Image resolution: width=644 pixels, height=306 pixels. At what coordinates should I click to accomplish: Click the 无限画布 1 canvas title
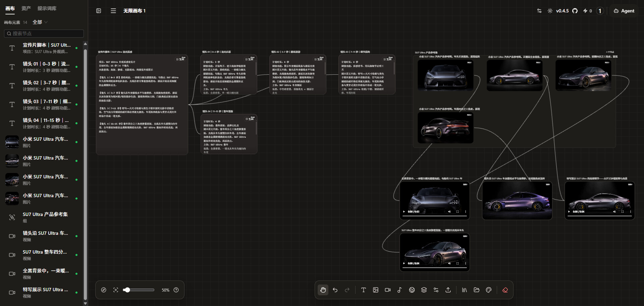pyautogui.click(x=135, y=11)
